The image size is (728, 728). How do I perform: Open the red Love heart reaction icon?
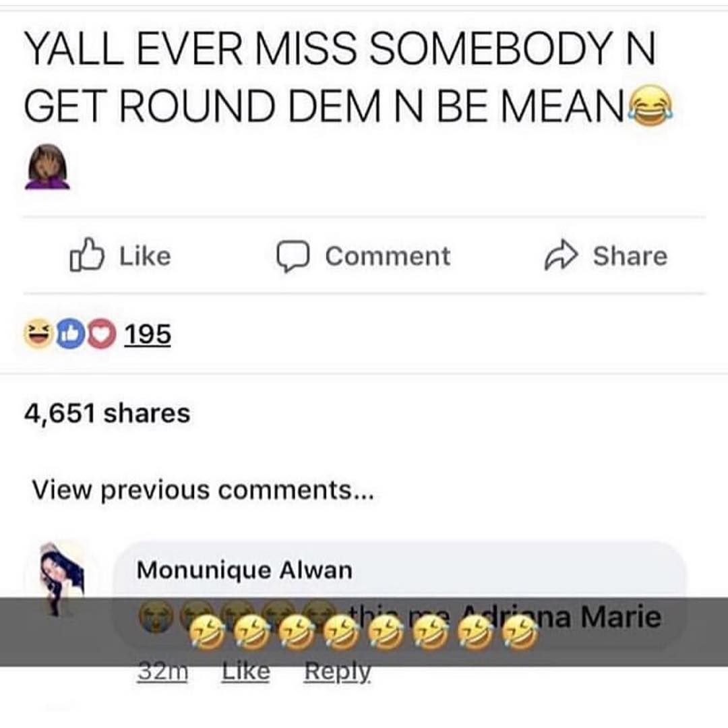pyautogui.click(x=101, y=334)
